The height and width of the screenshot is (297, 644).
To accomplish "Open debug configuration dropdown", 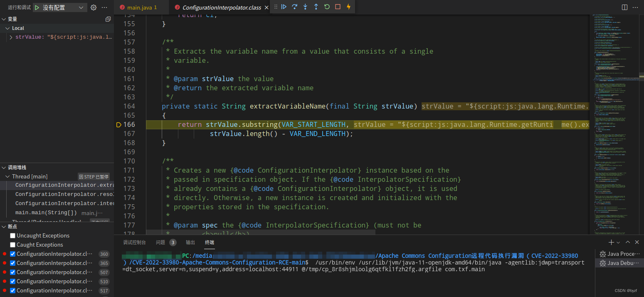I will tap(64, 7).
